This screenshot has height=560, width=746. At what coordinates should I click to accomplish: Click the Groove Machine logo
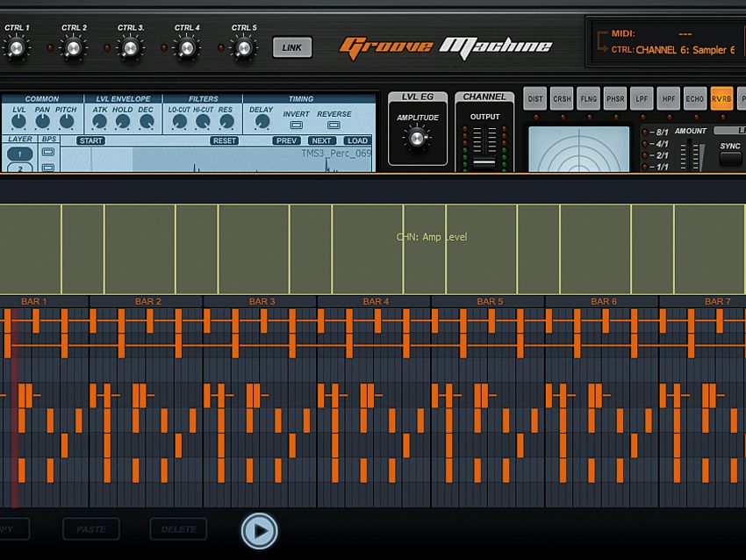click(x=445, y=48)
